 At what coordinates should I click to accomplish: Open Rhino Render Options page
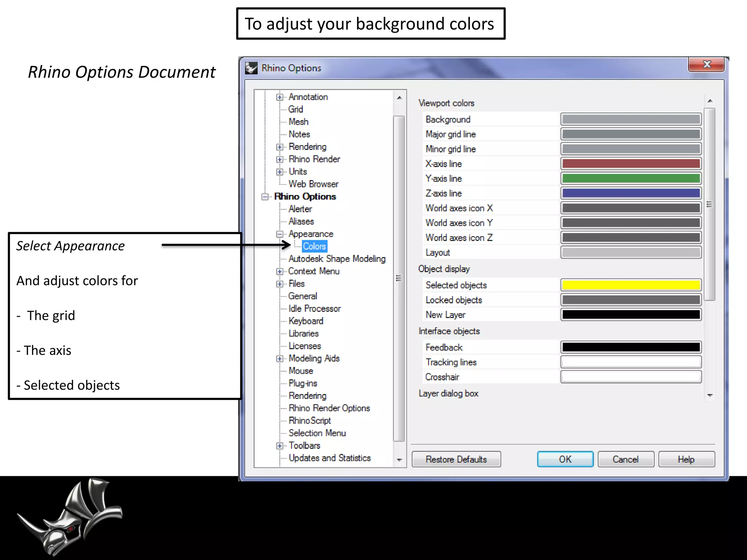pos(329,408)
